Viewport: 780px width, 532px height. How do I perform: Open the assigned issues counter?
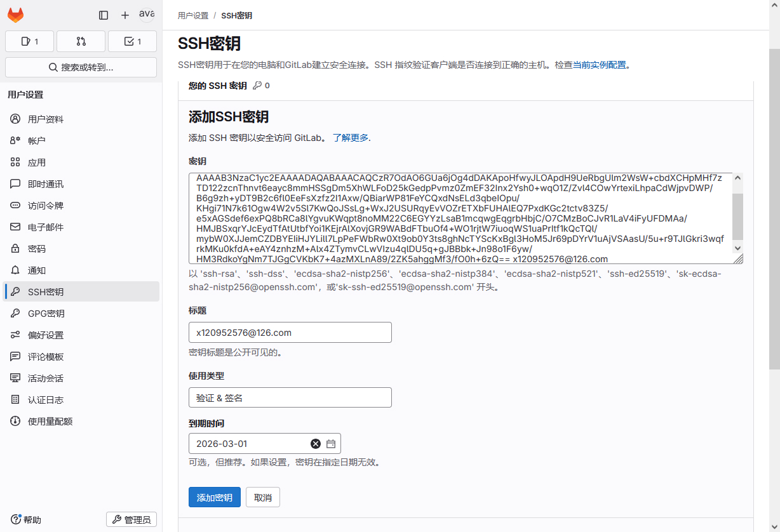coord(30,41)
